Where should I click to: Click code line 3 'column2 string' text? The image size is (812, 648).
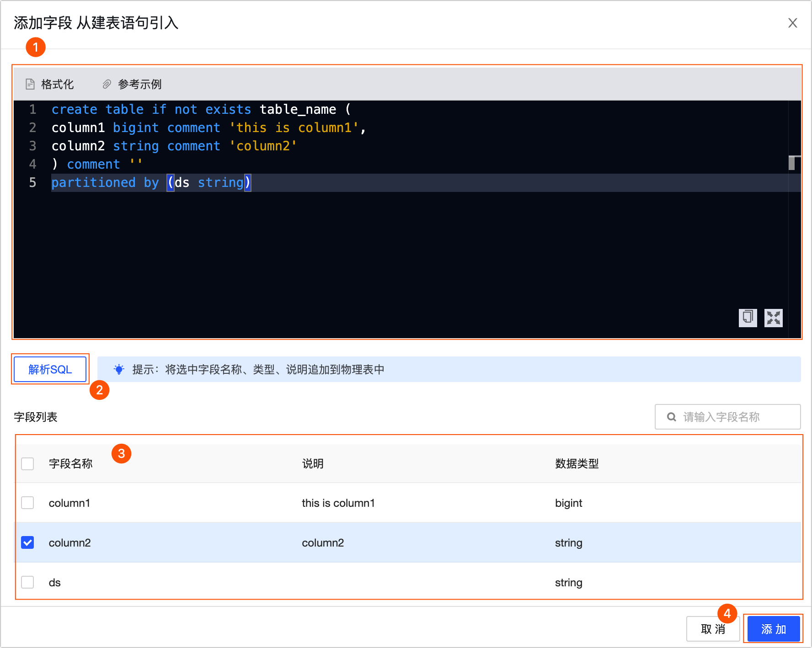[x=105, y=146]
